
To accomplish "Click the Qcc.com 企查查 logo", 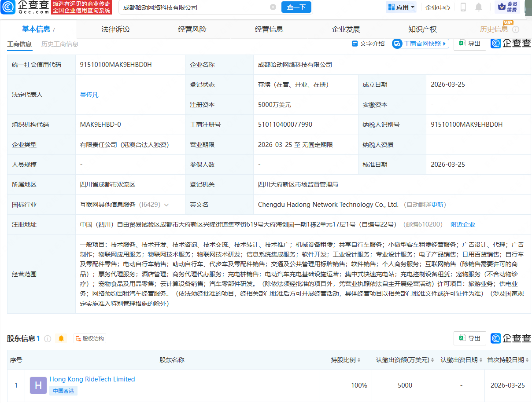I will coord(25,7).
